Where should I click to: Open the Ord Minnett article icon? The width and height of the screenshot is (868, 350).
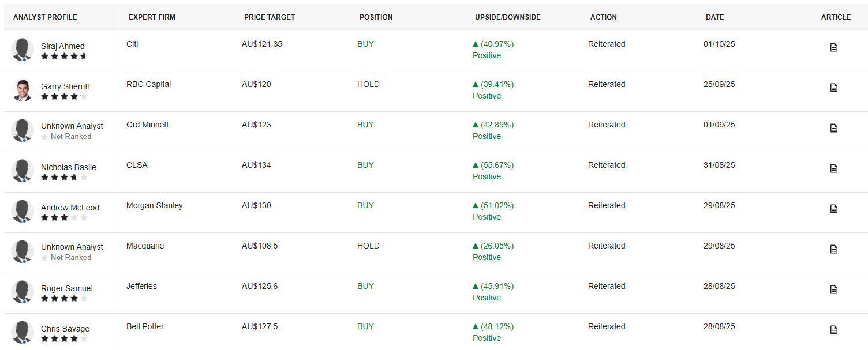[x=833, y=128]
